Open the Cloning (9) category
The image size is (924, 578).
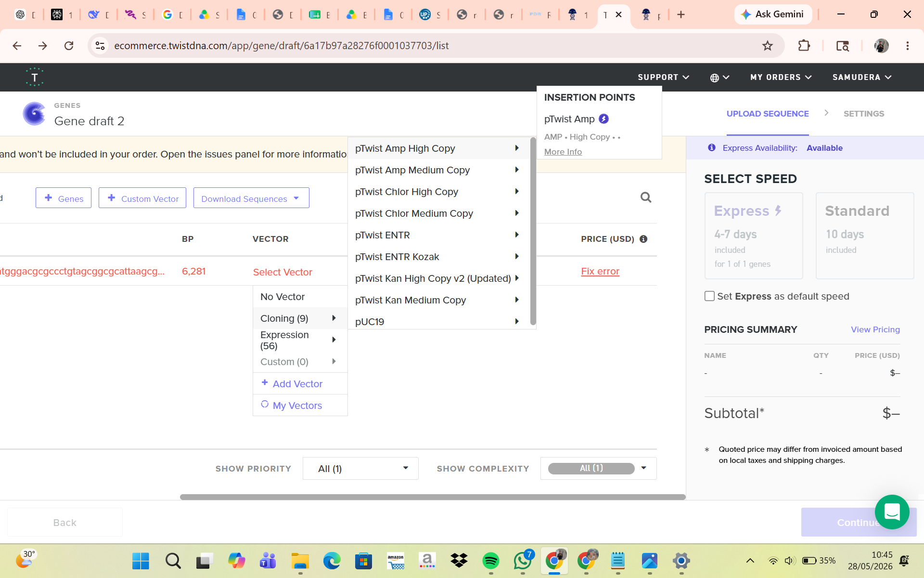click(x=300, y=318)
